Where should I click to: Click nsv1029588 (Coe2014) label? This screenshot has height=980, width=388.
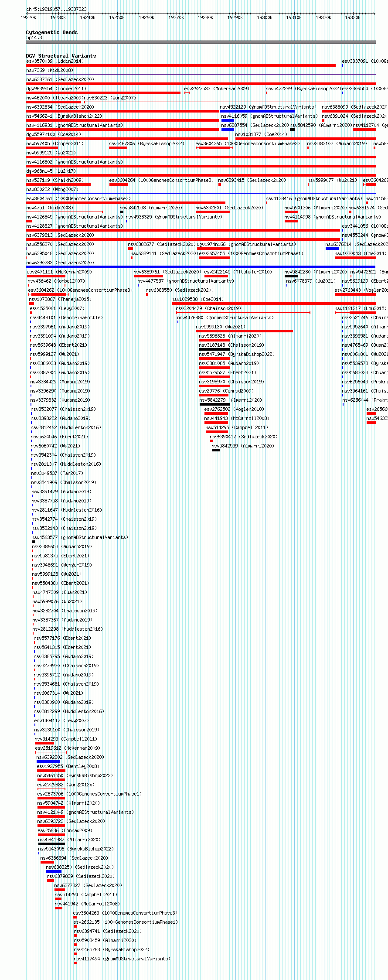tap(197, 299)
